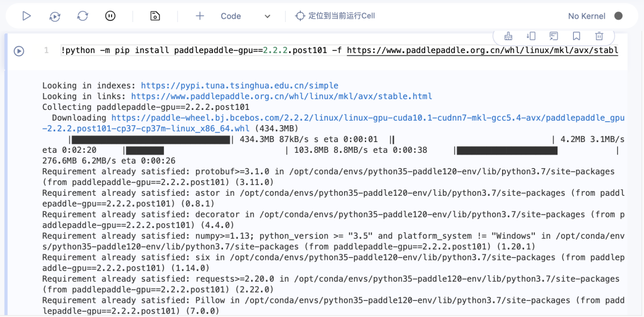The height and width of the screenshot is (317, 644).
Task: Click the 'Requirement already satisfied: Pillow' line
Action: (x=333, y=306)
